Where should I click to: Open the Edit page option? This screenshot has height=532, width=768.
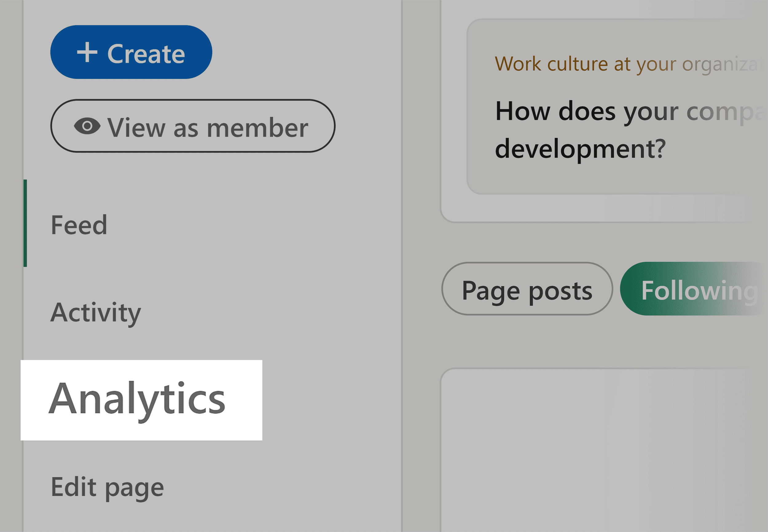pyautogui.click(x=107, y=487)
